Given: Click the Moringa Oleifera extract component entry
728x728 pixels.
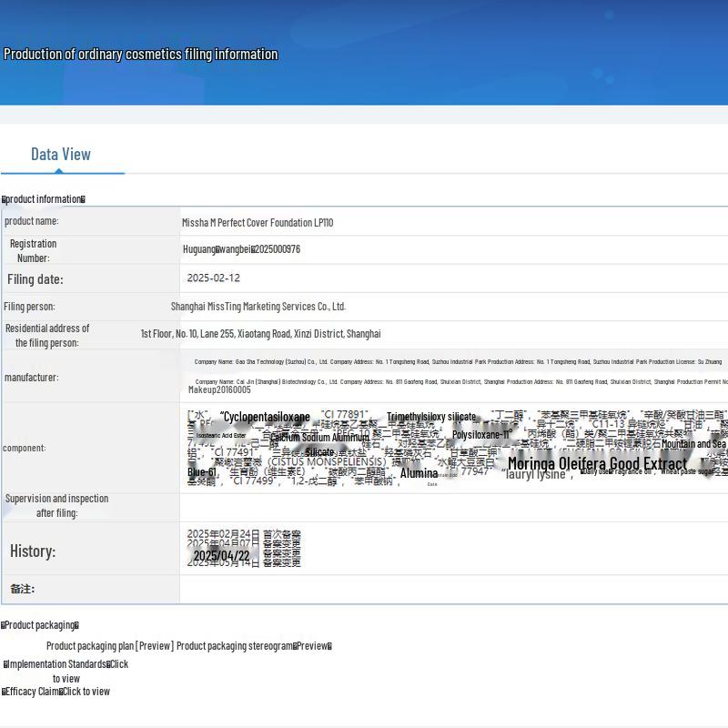Looking at the screenshot, I should (x=598, y=463).
